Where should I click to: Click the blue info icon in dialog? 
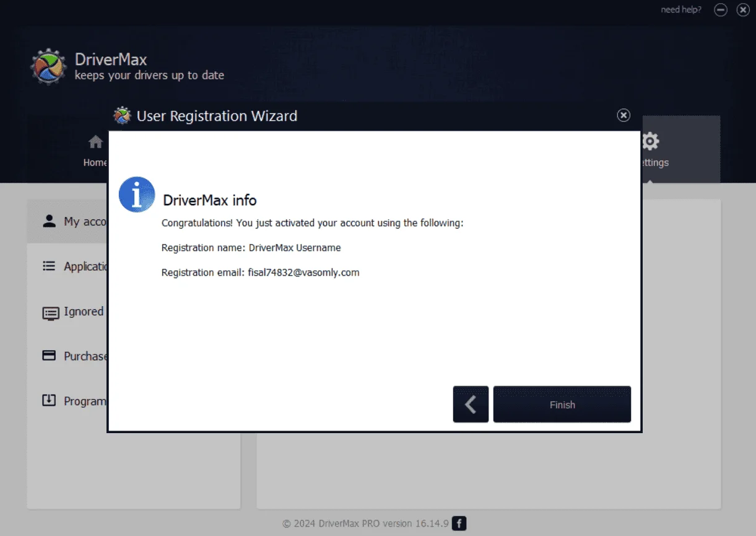[x=137, y=195]
